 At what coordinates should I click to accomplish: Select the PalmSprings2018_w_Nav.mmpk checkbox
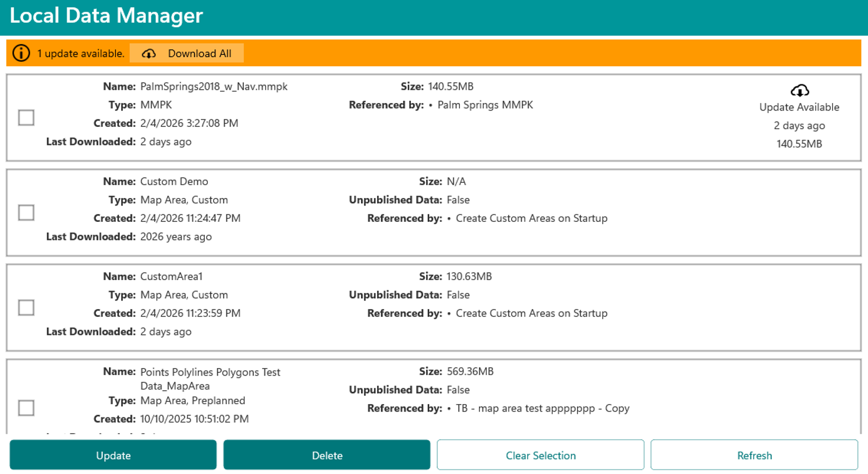pos(26,118)
